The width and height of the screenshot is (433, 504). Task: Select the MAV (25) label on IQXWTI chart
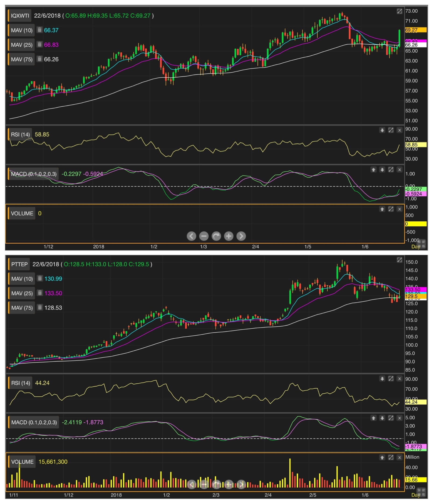(x=21, y=45)
